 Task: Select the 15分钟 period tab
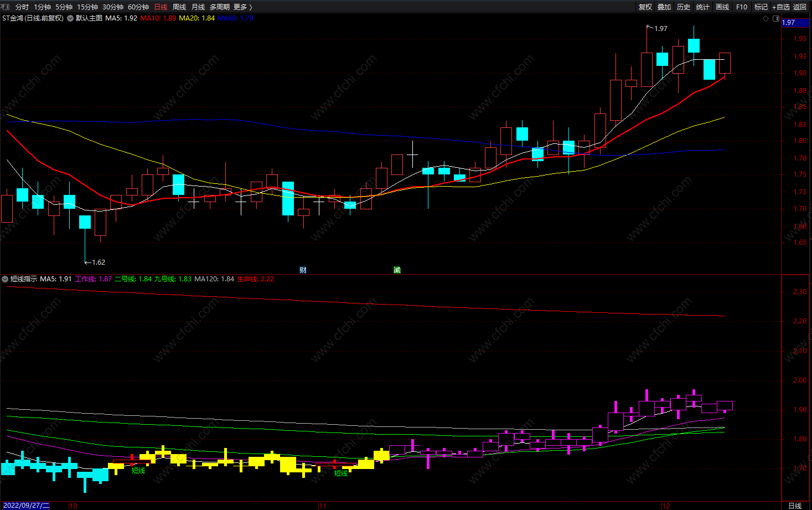click(x=87, y=7)
